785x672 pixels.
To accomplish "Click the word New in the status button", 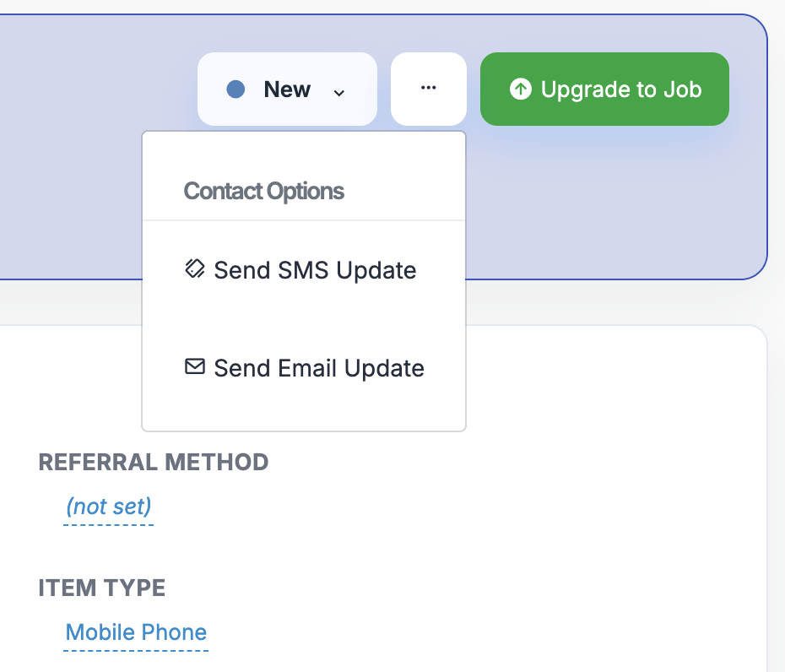I will click(x=287, y=89).
